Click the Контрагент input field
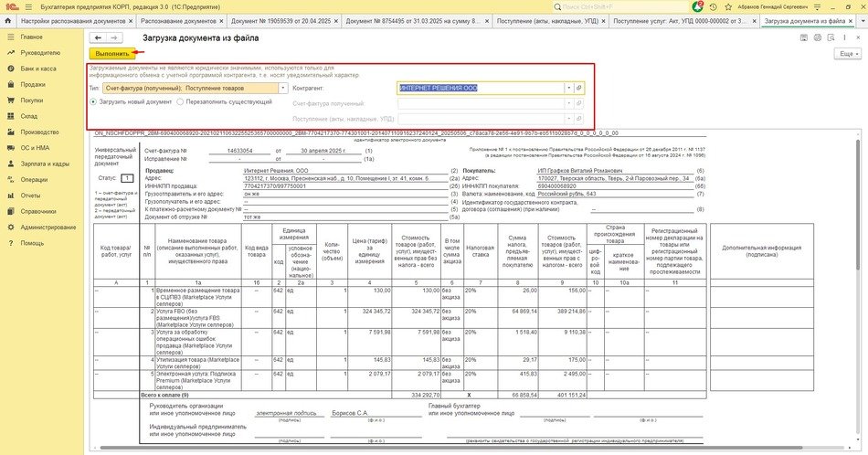Viewport: 868px width, 455px height. pyautogui.click(x=480, y=88)
